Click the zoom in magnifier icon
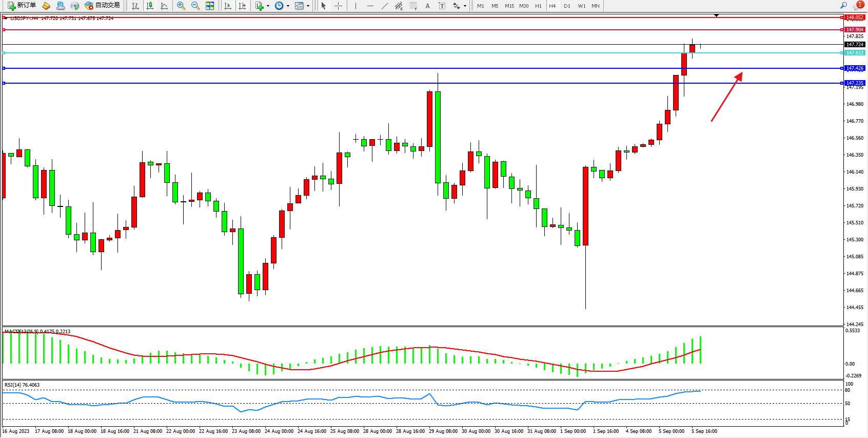 point(181,6)
